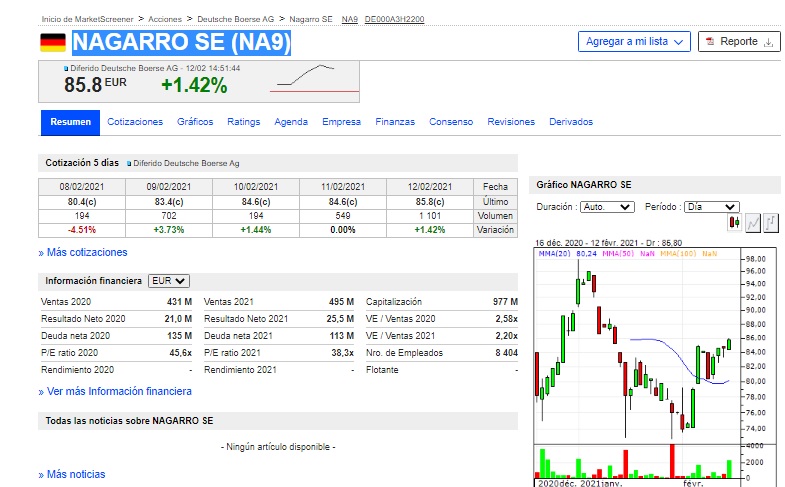Open the Finanzas tab

click(x=395, y=122)
